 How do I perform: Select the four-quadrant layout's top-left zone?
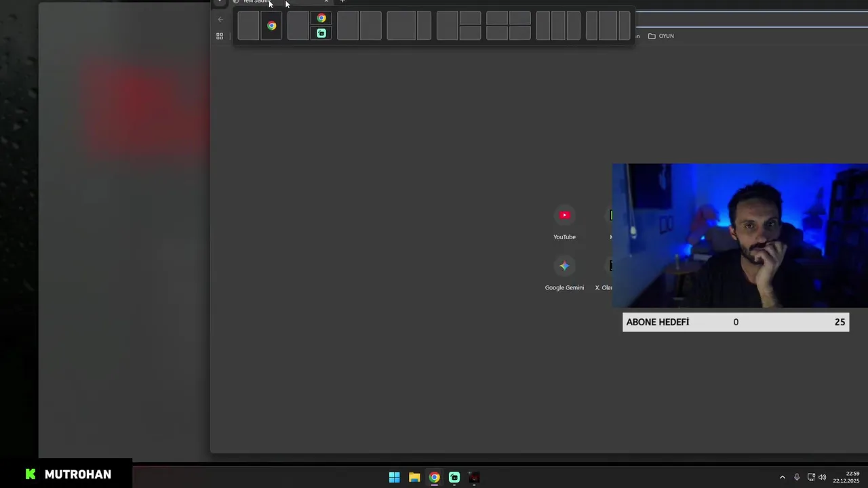497,18
